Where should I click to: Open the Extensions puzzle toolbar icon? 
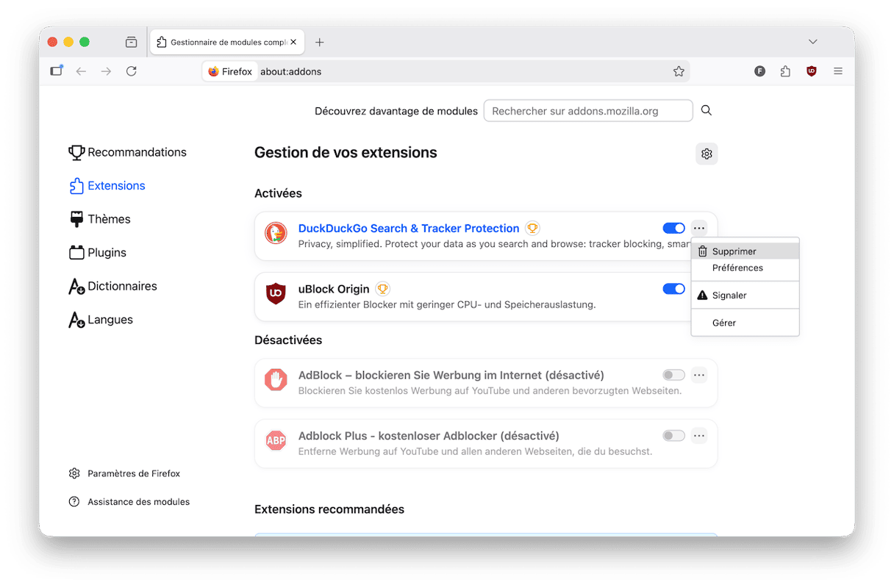785,71
